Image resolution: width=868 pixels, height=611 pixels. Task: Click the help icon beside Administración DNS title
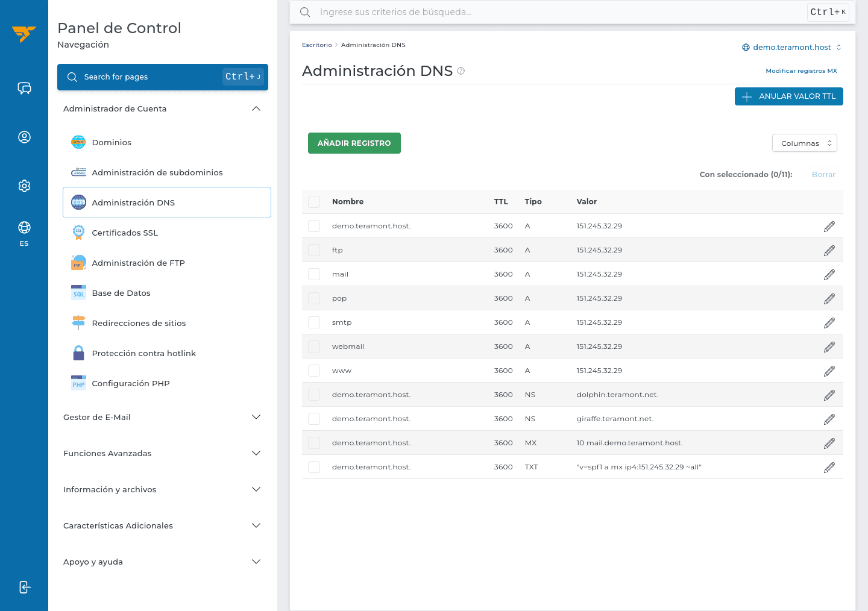(x=461, y=71)
